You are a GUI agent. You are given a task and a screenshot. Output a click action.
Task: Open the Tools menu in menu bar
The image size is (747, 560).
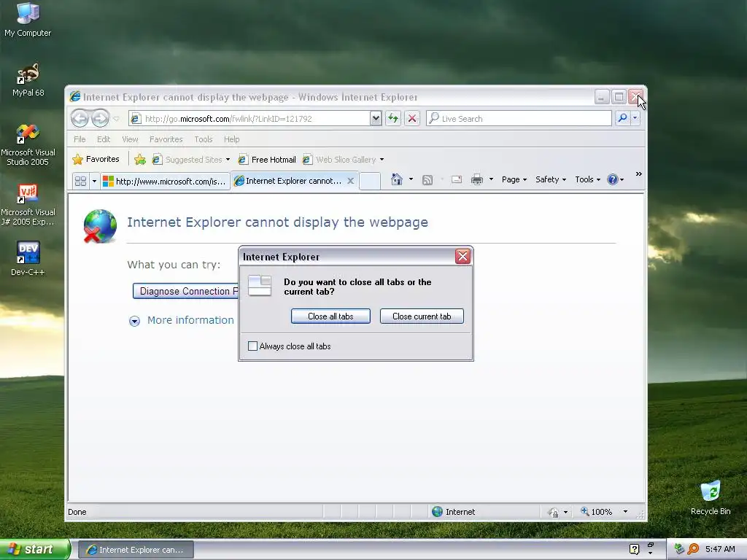coord(204,139)
